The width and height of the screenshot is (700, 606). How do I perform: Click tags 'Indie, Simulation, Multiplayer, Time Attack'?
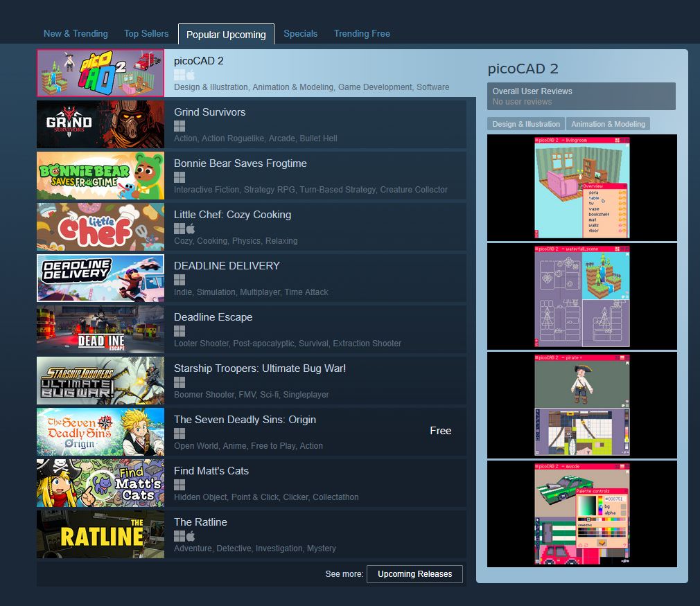coord(251,292)
